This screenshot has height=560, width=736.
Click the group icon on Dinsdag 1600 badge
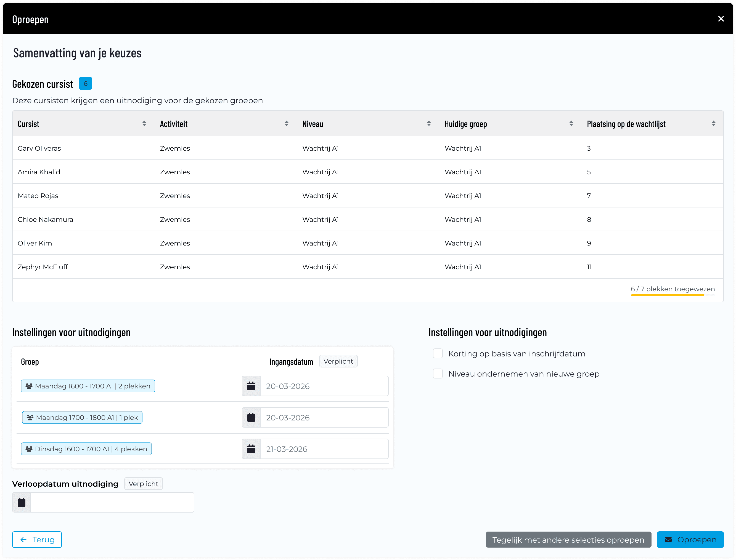coord(29,449)
